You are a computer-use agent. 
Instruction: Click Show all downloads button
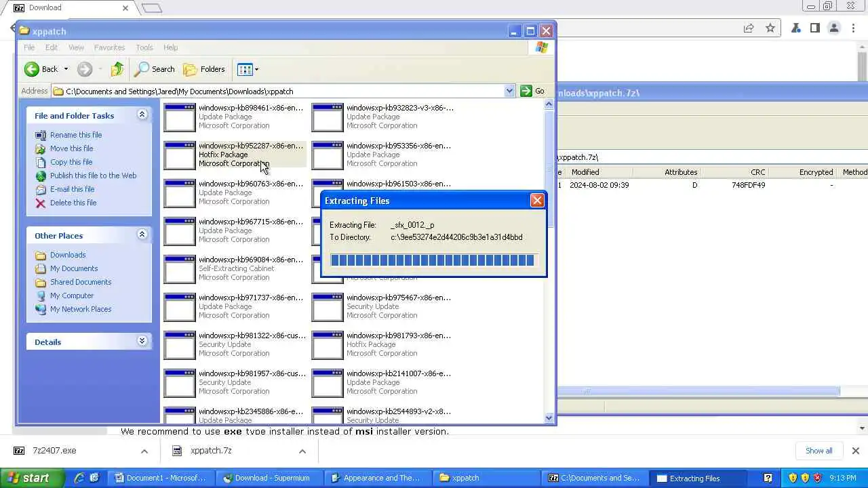pyautogui.click(x=818, y=451)
